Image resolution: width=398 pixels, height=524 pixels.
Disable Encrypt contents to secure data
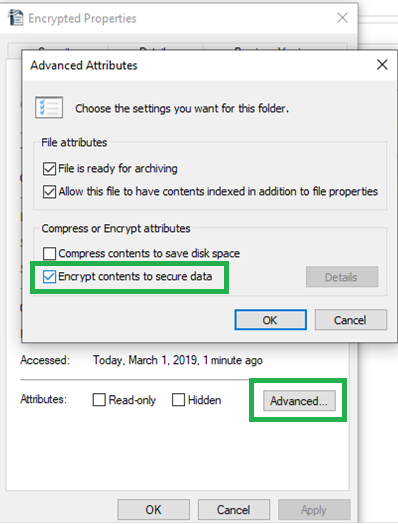pyautogui.click(x=49, y=277)
